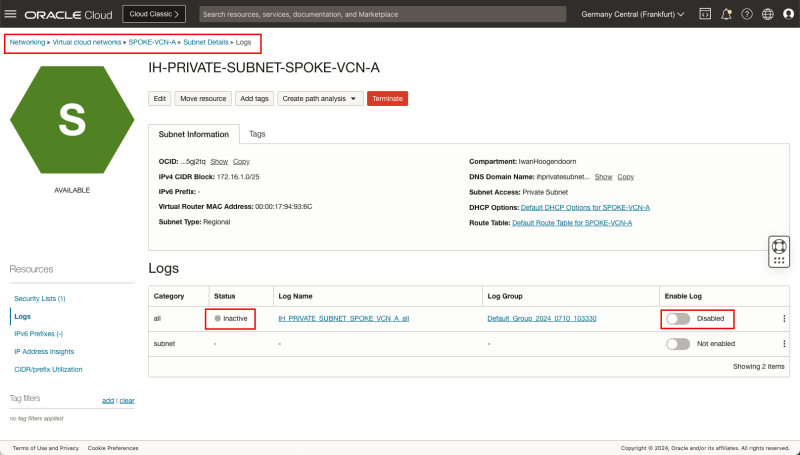Open the language globe icon

[x=768, y=15]
